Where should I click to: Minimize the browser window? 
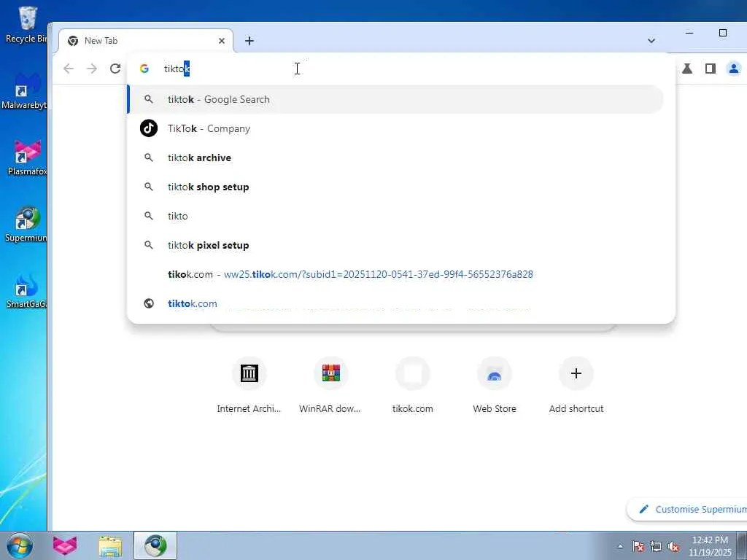point(689,33)
